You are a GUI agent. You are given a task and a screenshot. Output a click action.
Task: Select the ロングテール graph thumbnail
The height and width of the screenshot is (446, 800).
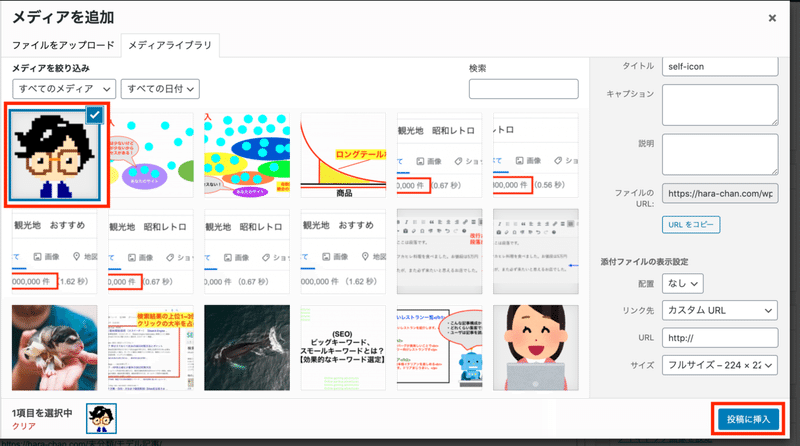pyautogui.click(x=343, y=155)
